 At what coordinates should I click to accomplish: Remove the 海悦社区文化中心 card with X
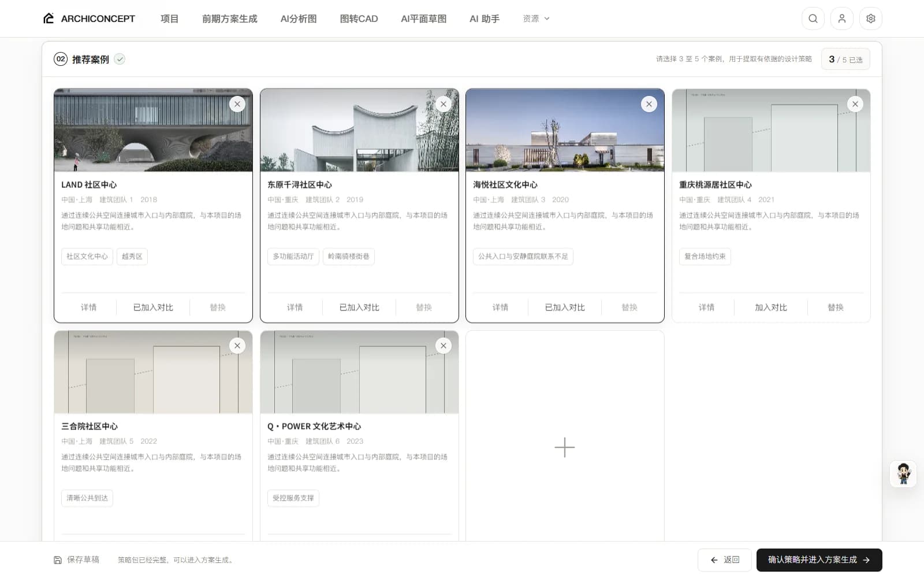click(x=649, y=104)
